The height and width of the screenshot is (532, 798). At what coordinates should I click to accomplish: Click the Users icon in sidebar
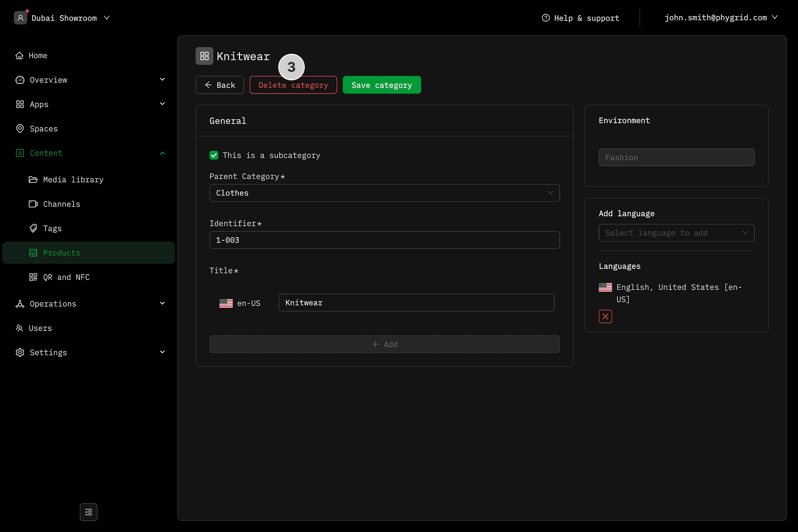tap(20, 328)
